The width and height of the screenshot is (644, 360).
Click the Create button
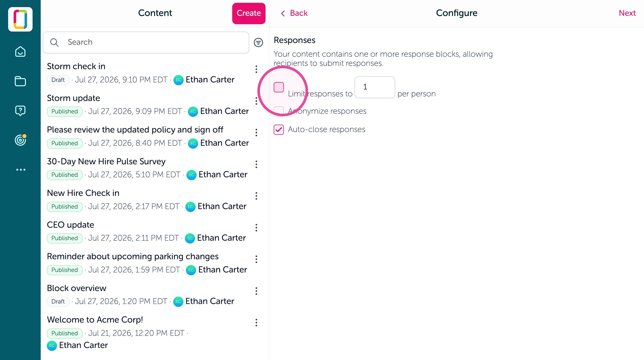click(249, 13)
